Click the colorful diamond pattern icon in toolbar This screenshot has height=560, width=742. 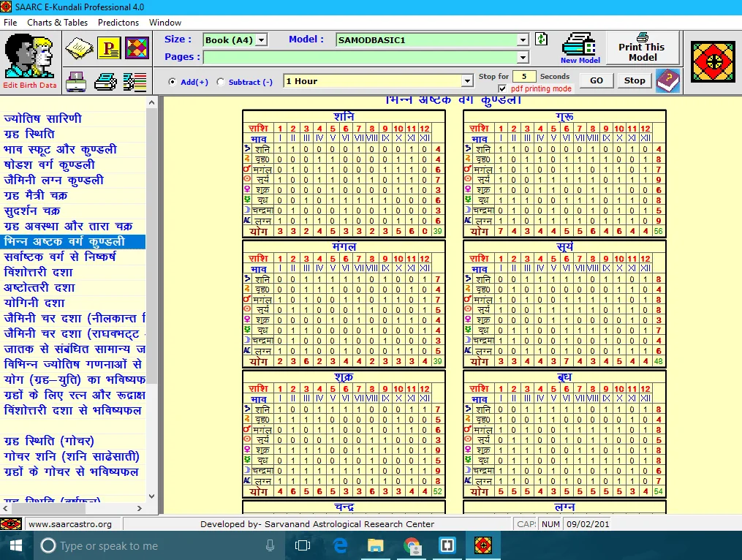tap(137, 48)
